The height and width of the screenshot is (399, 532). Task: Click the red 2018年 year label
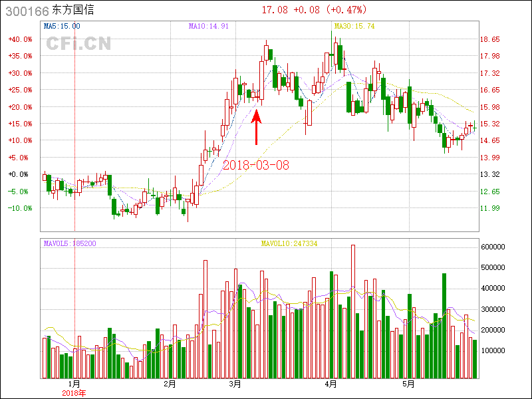[74, 393]
